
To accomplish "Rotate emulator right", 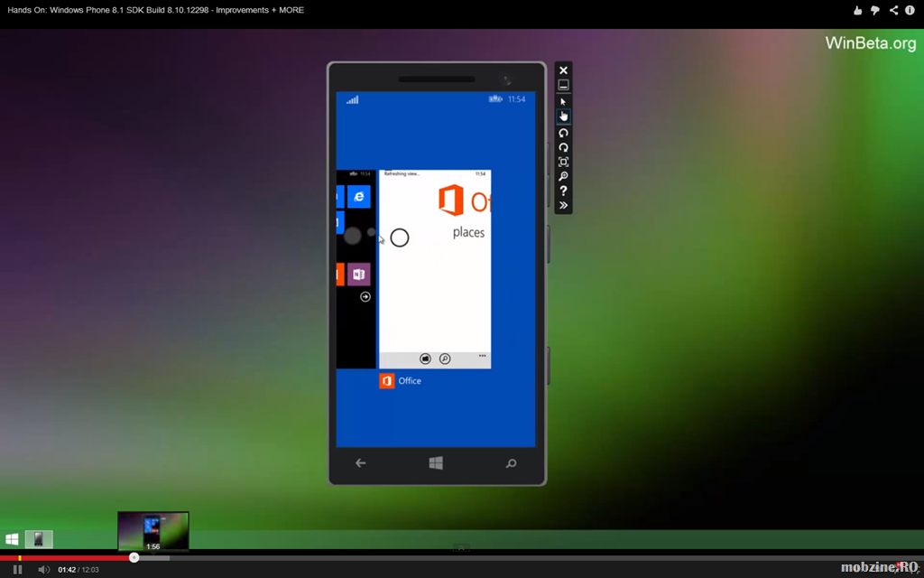I will (x=563, y=147).
